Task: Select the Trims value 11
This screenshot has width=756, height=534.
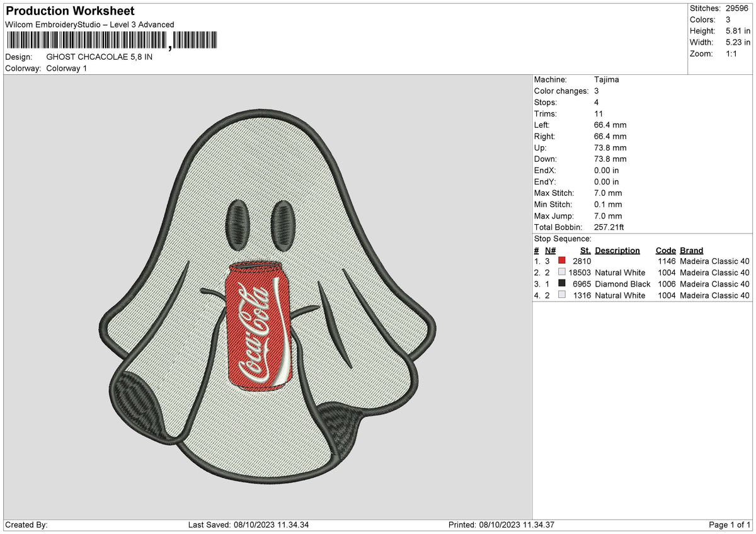Action: [x=598, y=113]
